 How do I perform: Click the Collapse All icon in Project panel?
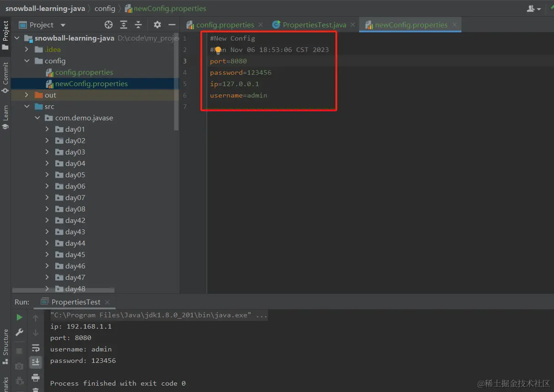(138, 25)
